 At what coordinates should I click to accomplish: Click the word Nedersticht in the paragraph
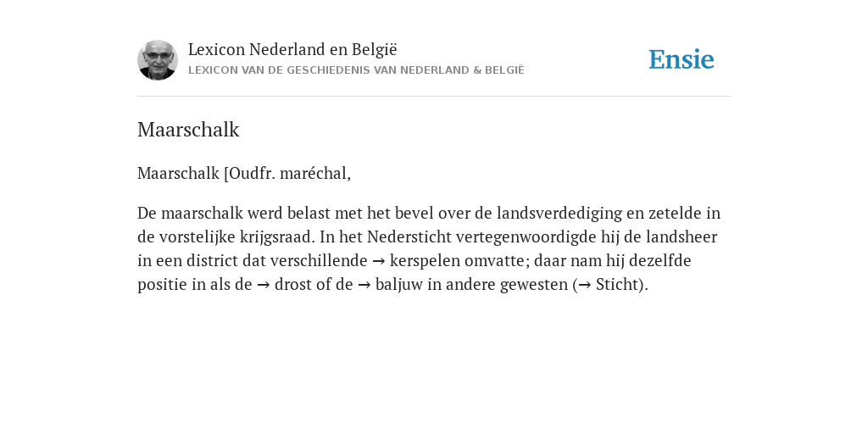409,236
